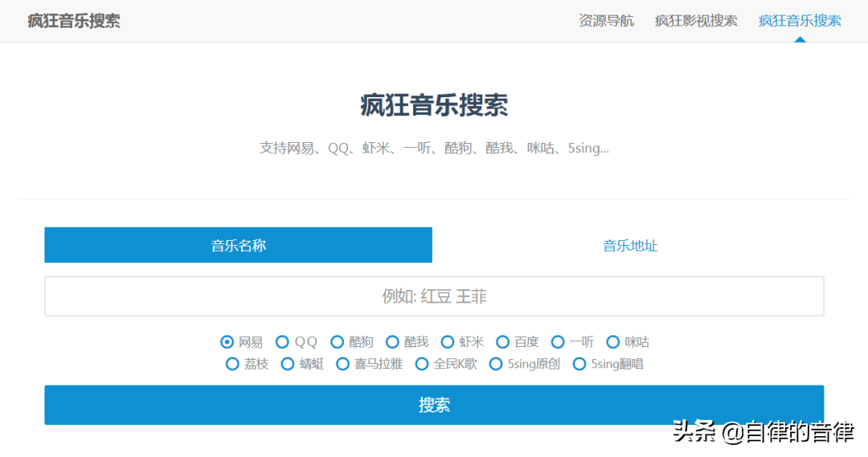Click the large 疯狂音乐搜索 page heading

434,105
